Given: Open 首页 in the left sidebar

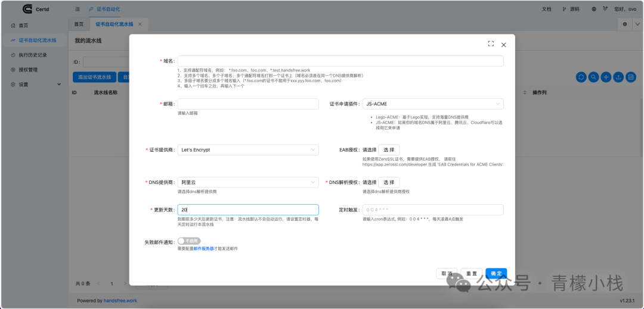Looking at the screenshot, I should tap(23, 26).
